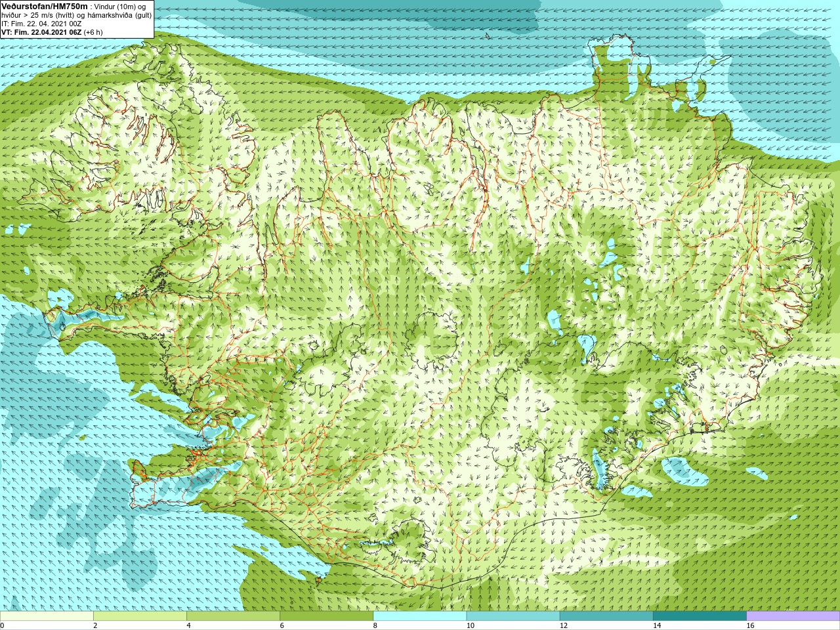Click the legend scale label '10'
The image size is (840, 630).
coord(470,625)
